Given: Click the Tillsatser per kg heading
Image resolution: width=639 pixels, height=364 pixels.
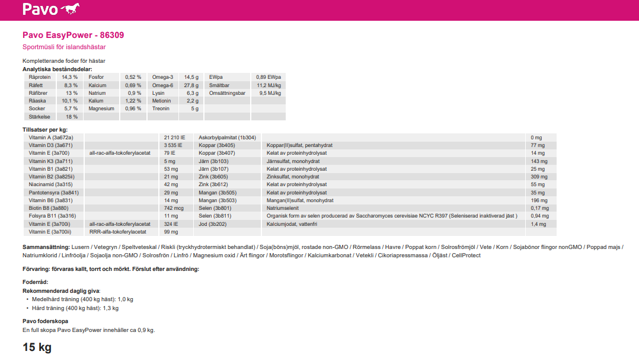Looking at the screenshot, I should (x=45, y=129).
